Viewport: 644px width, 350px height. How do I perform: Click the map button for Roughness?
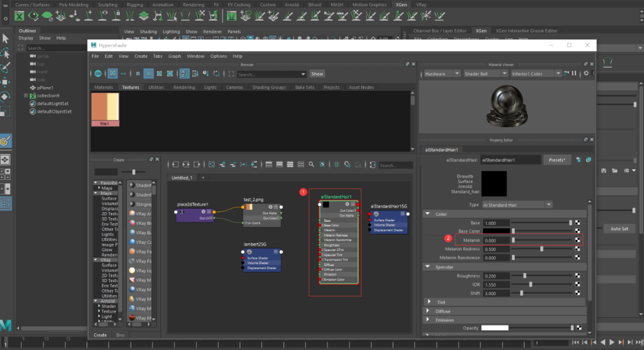coord(577,275)
